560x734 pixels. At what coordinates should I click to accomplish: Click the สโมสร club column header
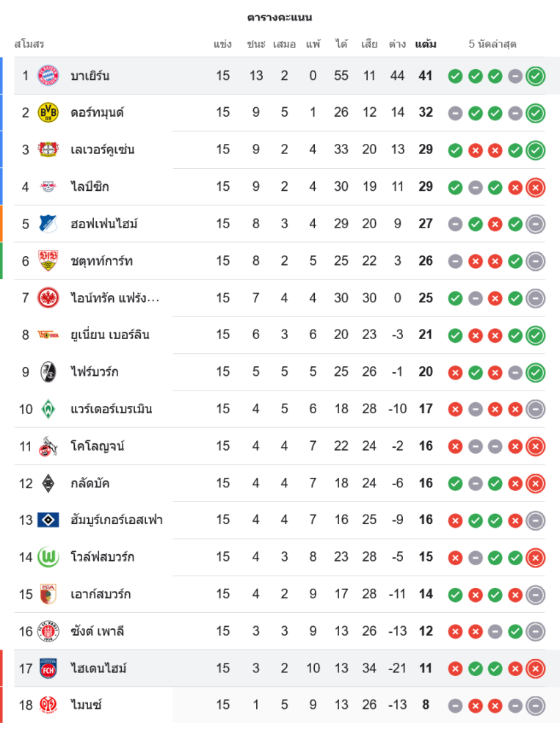coord(29,44)
